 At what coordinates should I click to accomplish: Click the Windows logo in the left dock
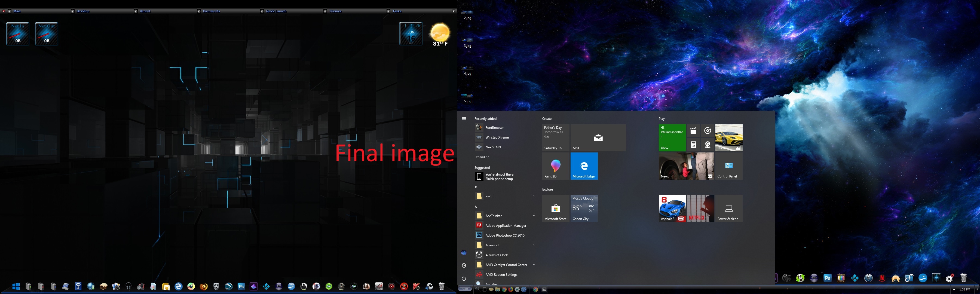(16, 286)
